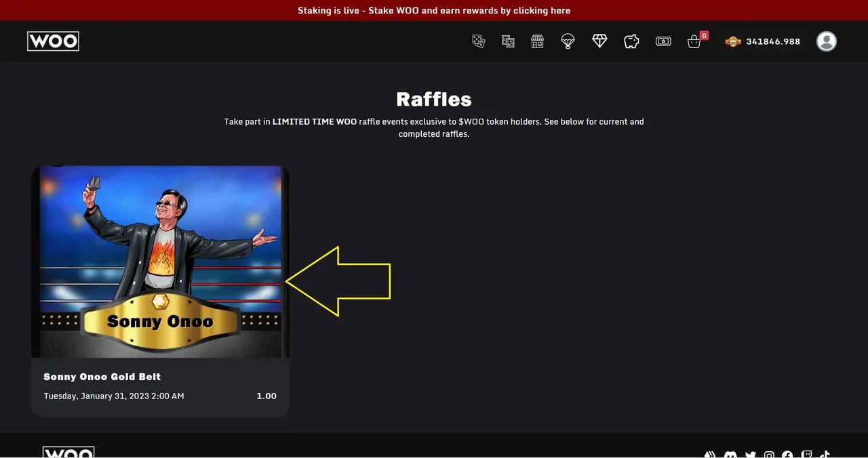Open the Instagram icon in footer
This screenshot has width=868, height=458.
coord(769,455)
